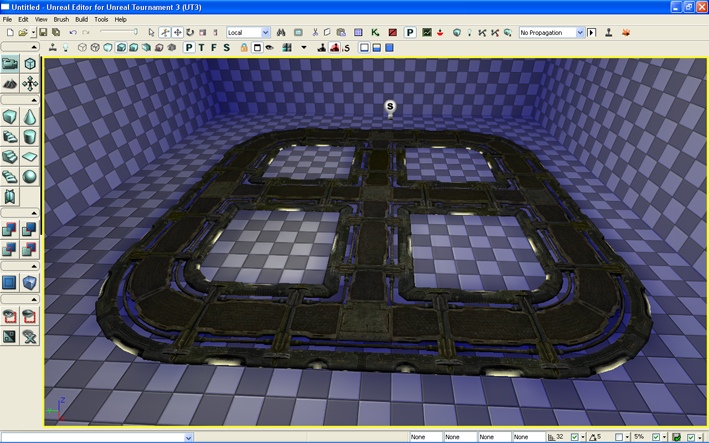709x443 pixels.
Task: Open the File menu
Action: coord(7,19)
